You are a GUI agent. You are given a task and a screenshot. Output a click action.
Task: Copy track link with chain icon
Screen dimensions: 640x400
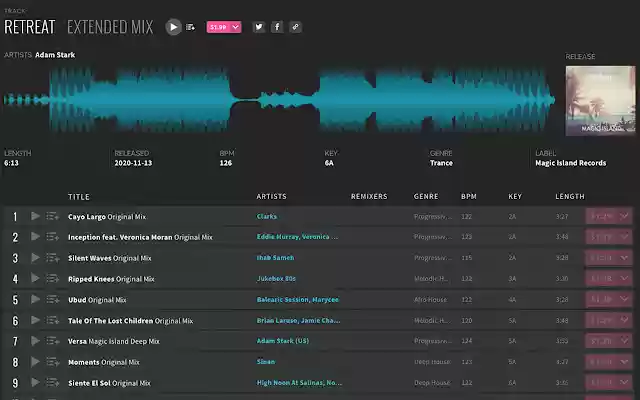[295, 27]
